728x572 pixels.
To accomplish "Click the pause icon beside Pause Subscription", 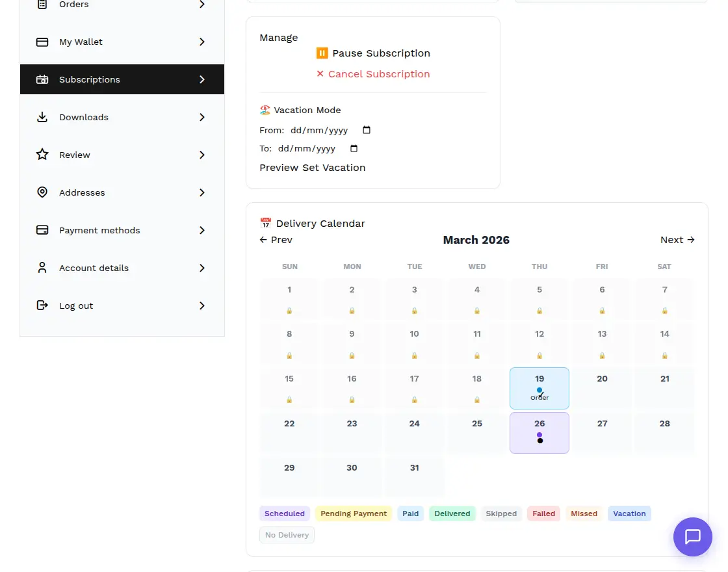I will [x=322, y=53].
